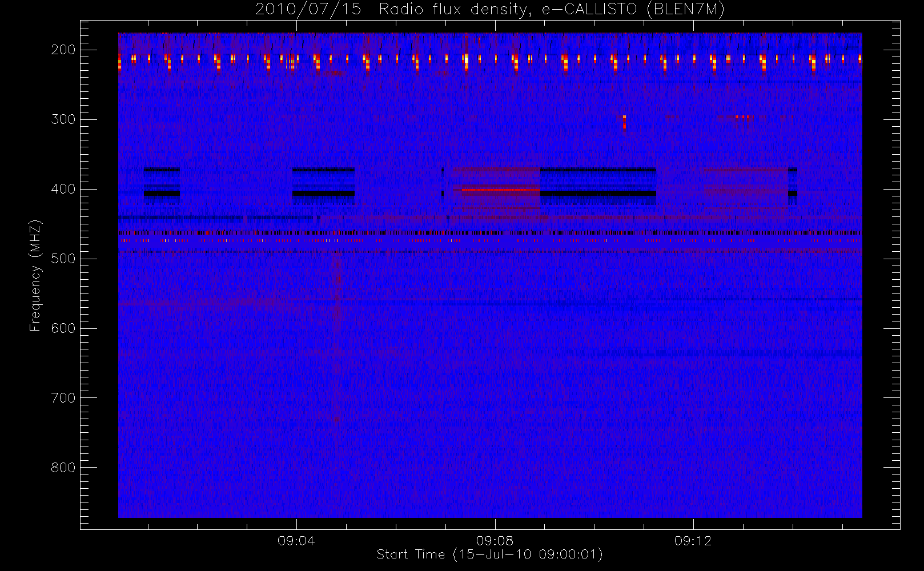Click the 600 frequency tick label

pos(63,328)
